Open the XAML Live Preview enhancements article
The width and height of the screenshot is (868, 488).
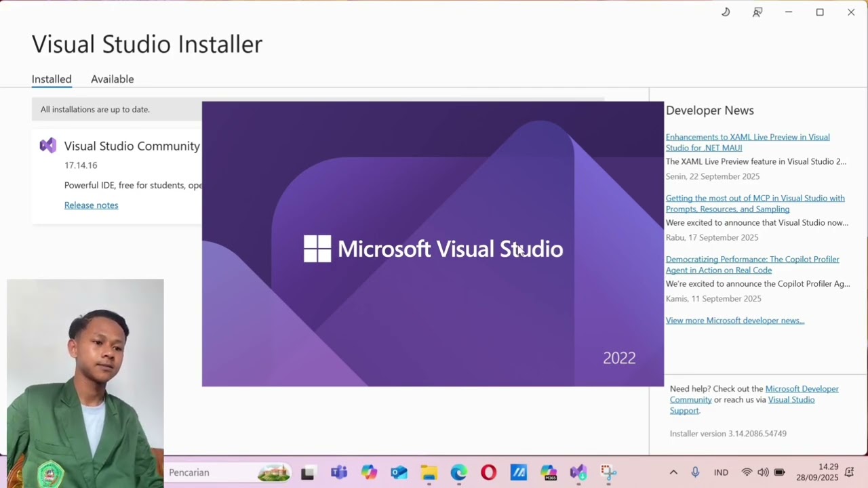[x=747, y=142]
